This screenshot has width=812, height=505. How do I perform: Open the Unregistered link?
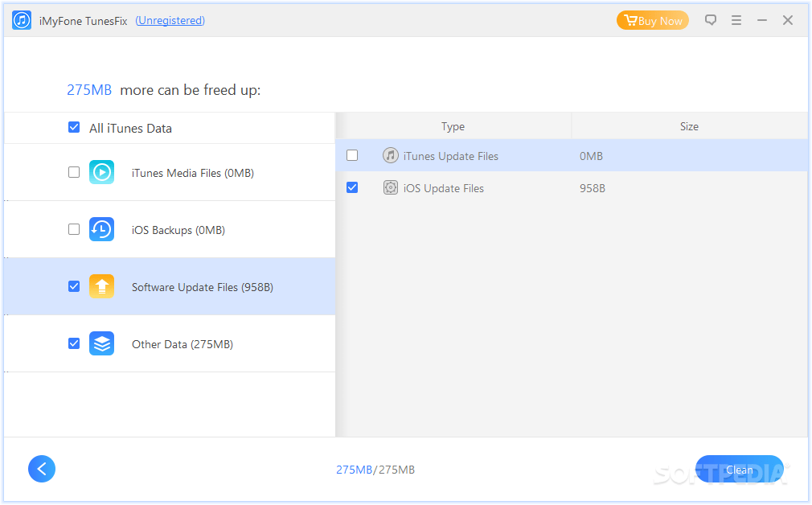170,20
